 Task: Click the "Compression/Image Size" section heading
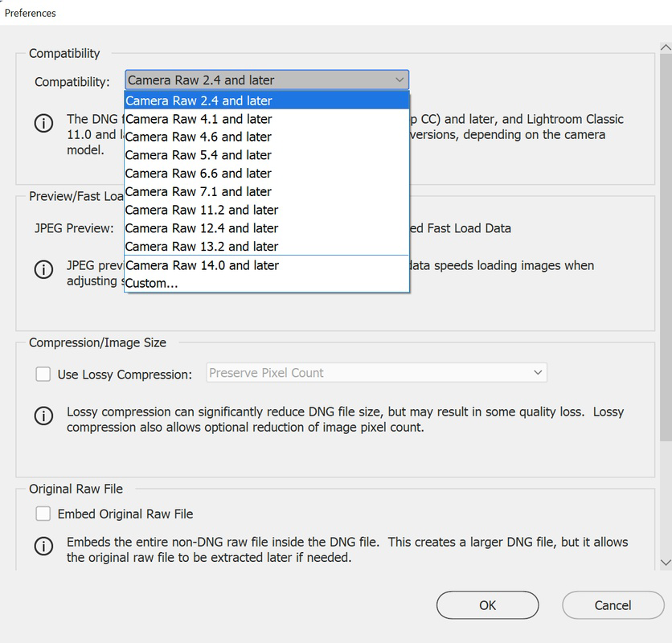click(98, 342)
